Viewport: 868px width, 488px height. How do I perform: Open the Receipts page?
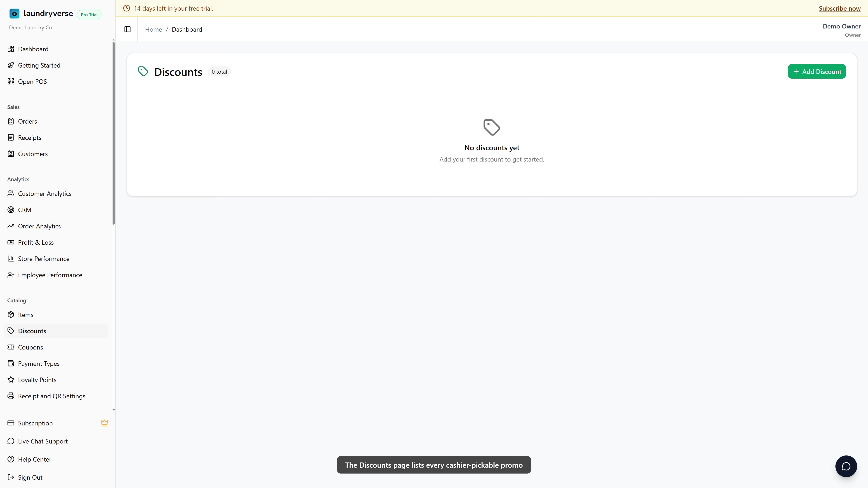click(56, 138)
